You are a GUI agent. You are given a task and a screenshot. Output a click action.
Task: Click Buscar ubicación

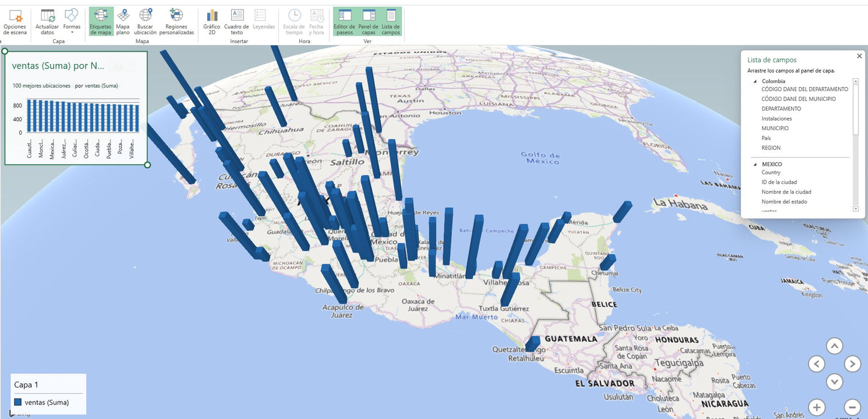click(145, 22)
